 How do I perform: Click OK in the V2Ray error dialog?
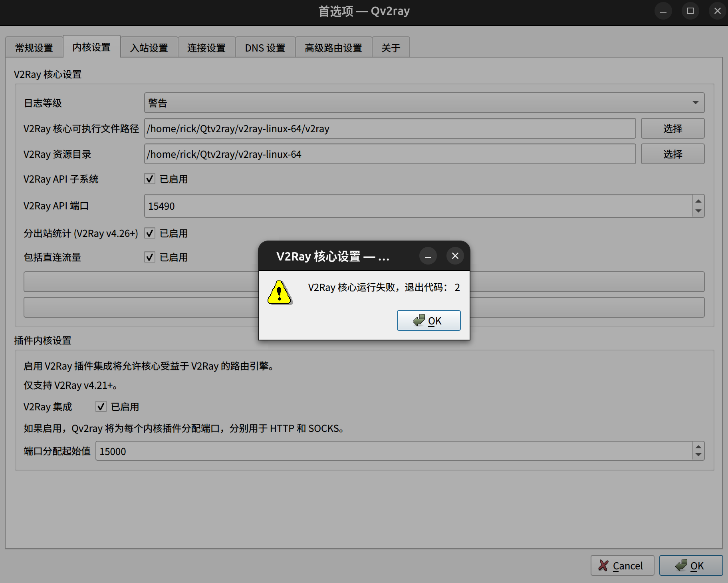pyautogui.click(x=428, y=320)
